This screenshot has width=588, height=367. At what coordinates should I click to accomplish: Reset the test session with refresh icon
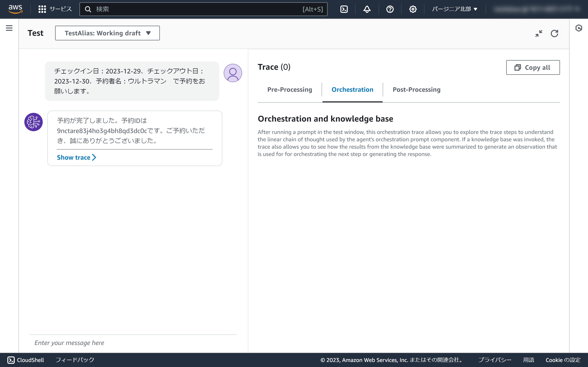tap(554, 33)
